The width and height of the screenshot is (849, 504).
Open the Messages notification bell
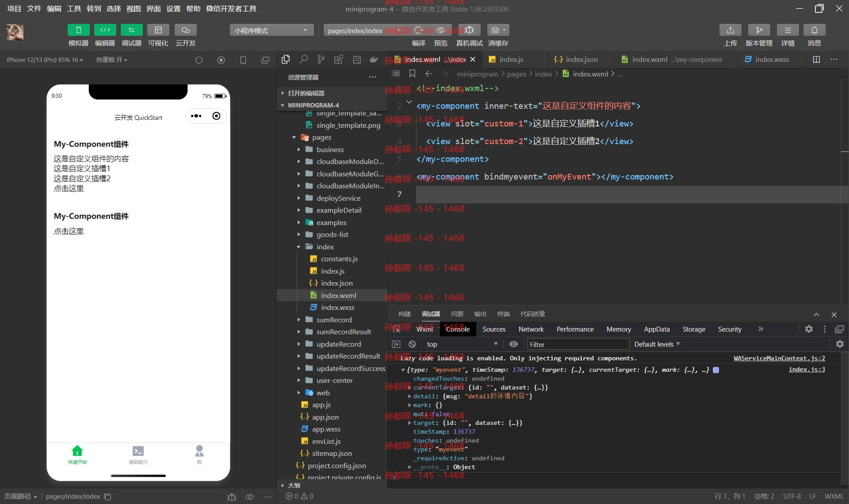tap(814, 30)
